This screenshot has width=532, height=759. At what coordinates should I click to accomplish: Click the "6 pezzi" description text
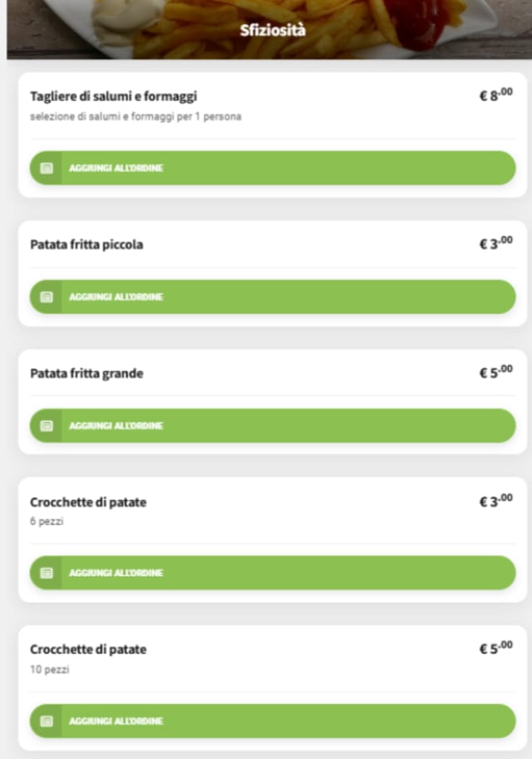pyautogui.click(x=47, y=522)
